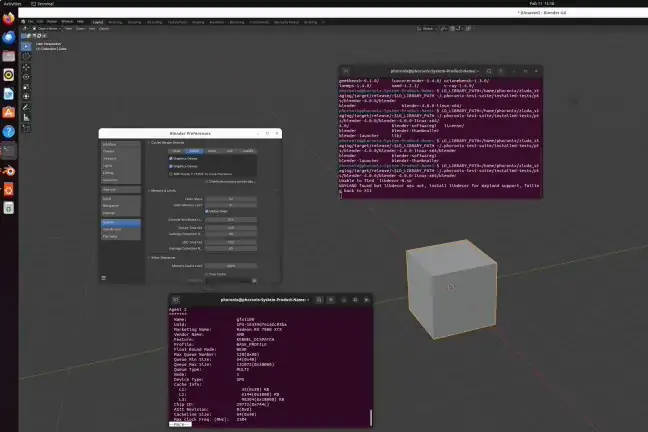Toggle the AMD Ryzen processor device checkbox
Screen dimensions: 648x432
[171, 174]
